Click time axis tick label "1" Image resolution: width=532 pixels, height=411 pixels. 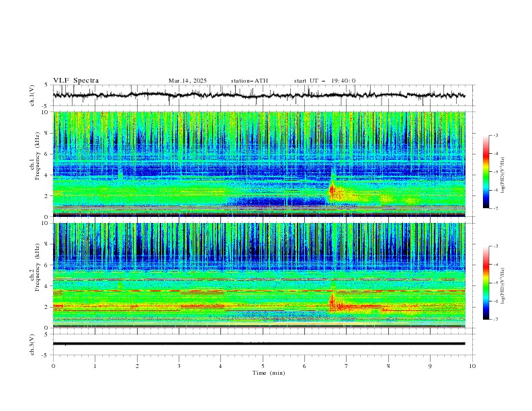pos(95,366)
